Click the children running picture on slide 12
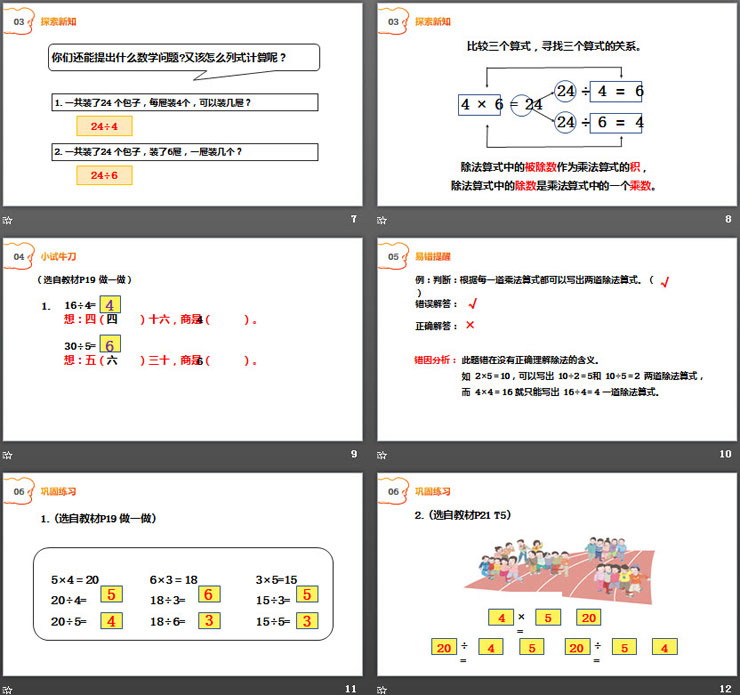740x695 pixels. click(560, 570)
